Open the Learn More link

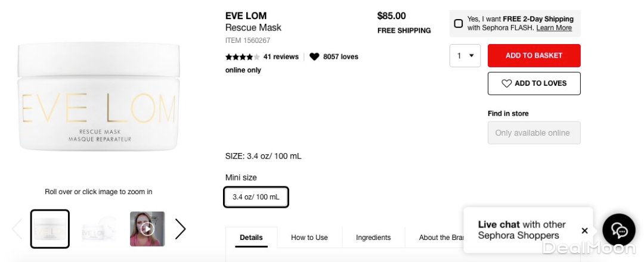click(x=554, y=28)
